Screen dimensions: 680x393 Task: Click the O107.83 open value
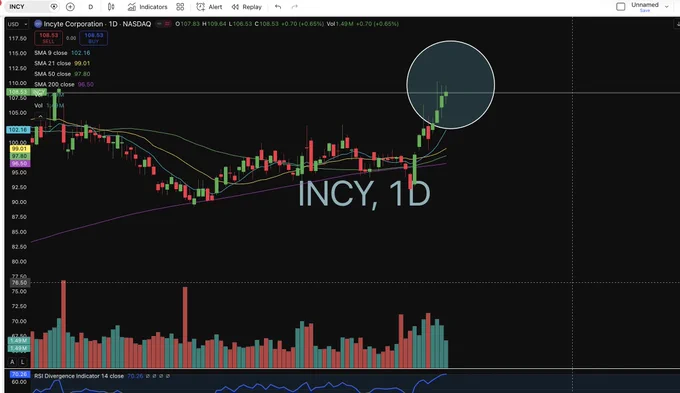click(x=188, y=24)
